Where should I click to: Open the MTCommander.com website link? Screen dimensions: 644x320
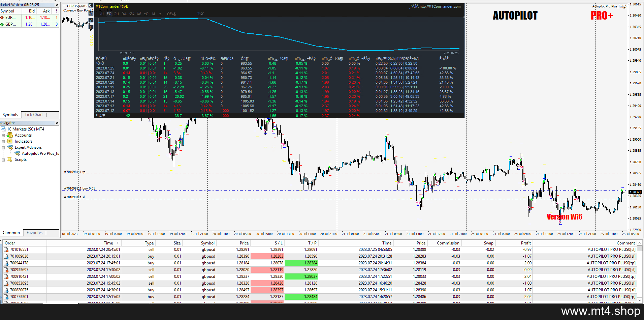[440, 6]
